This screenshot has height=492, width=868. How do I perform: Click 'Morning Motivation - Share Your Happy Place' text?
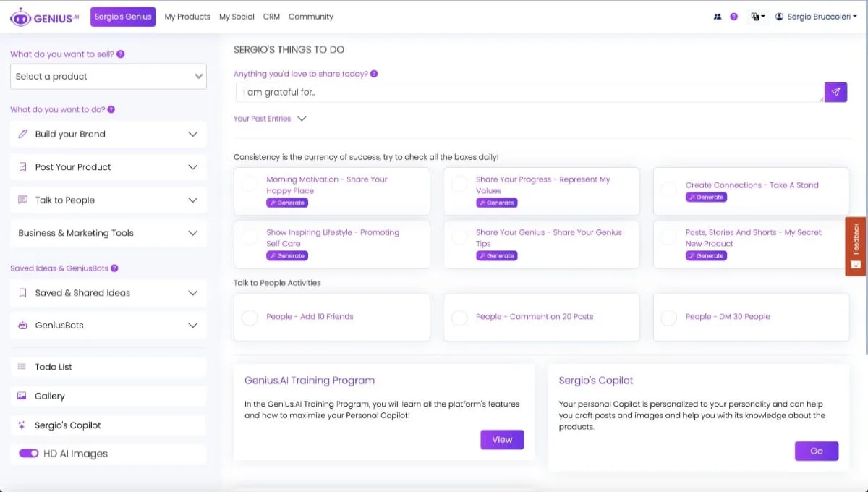click(x=327, y=185)
